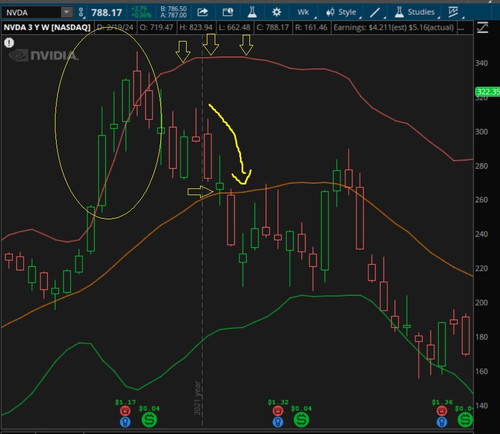The height and width of the screenshot is (434, 500).
Task: Open the Wk timeframe selector
Action: [x=304, y=12]
